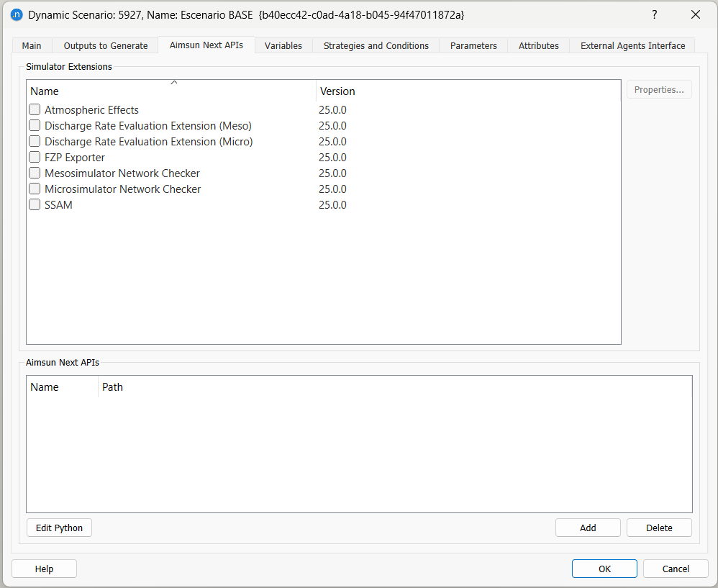Sort extensions by Version column header
718x588 pixels.
pos(337,91)
